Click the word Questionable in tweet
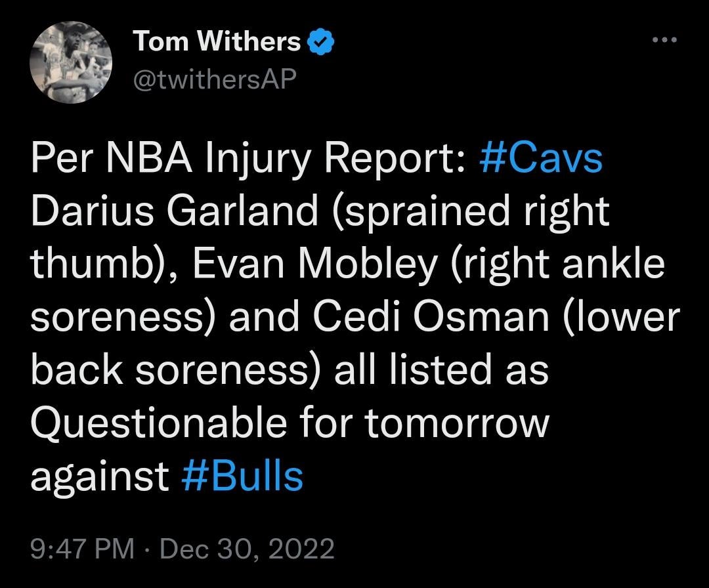 click(x=158, y=423)
